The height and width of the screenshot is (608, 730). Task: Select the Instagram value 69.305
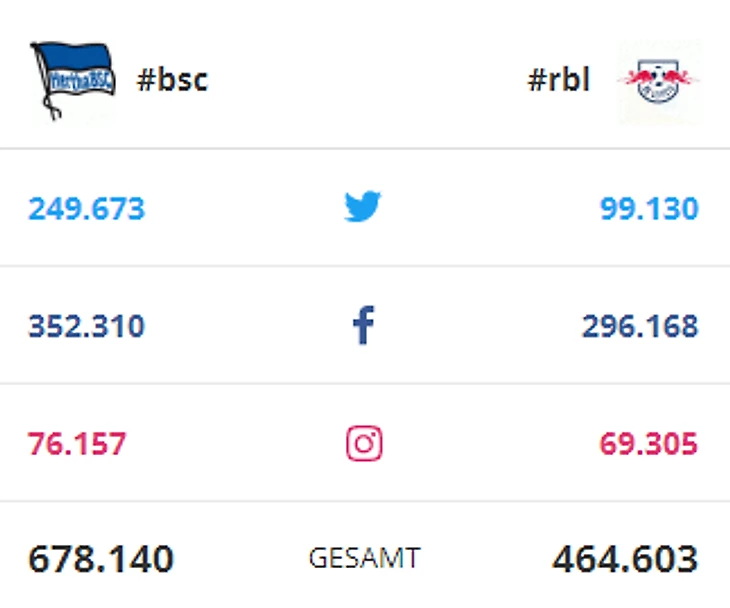coord(649,444)
